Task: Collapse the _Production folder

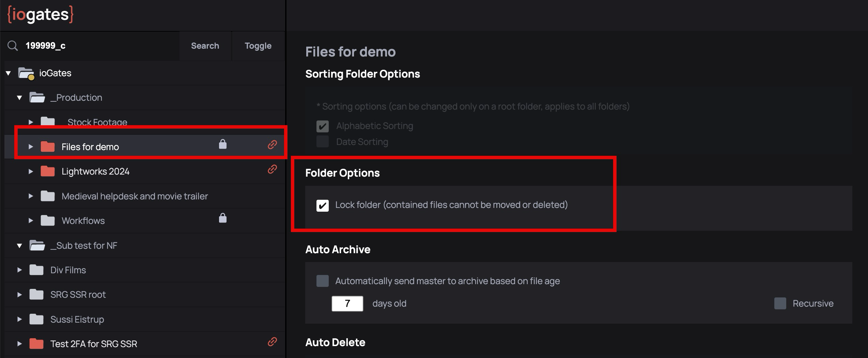Action: pos(19,98)
